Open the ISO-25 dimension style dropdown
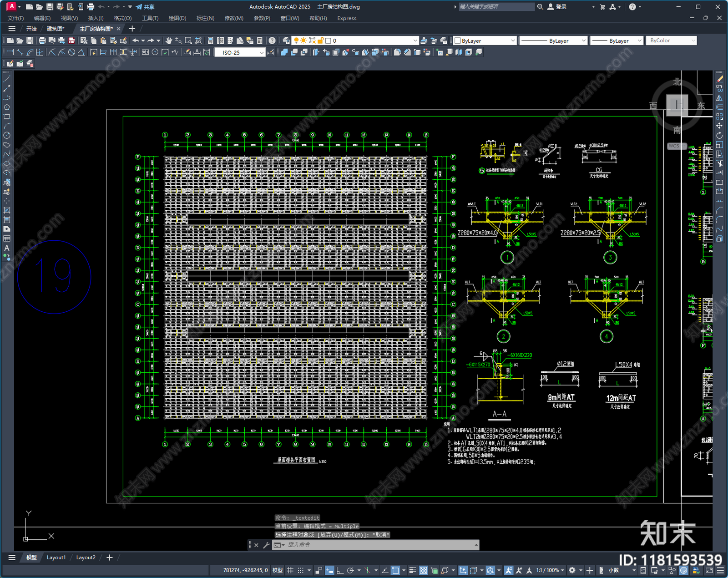Viewport: 728px width, 578px height. [x=240, y=52]
